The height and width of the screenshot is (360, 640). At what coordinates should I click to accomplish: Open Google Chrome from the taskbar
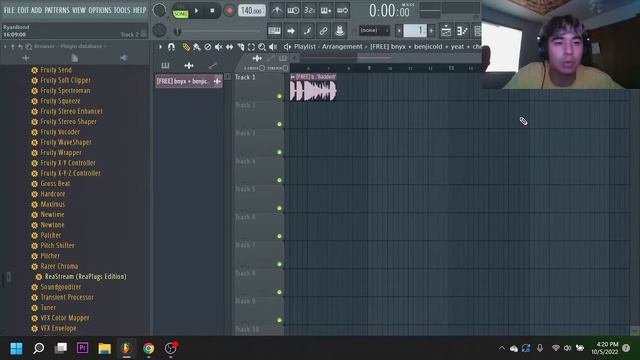pos(149,348)
